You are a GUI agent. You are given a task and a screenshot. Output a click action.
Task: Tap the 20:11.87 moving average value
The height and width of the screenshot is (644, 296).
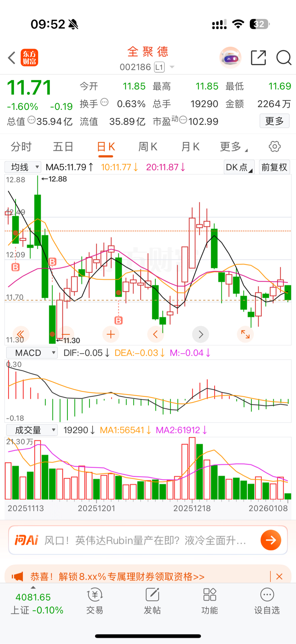[166, 167]
